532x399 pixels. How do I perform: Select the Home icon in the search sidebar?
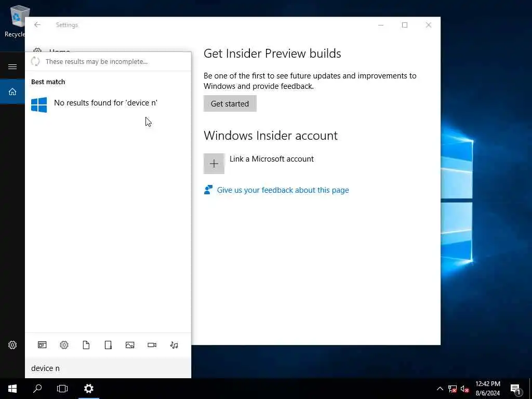pyautogui.click(x=12, y=91)
